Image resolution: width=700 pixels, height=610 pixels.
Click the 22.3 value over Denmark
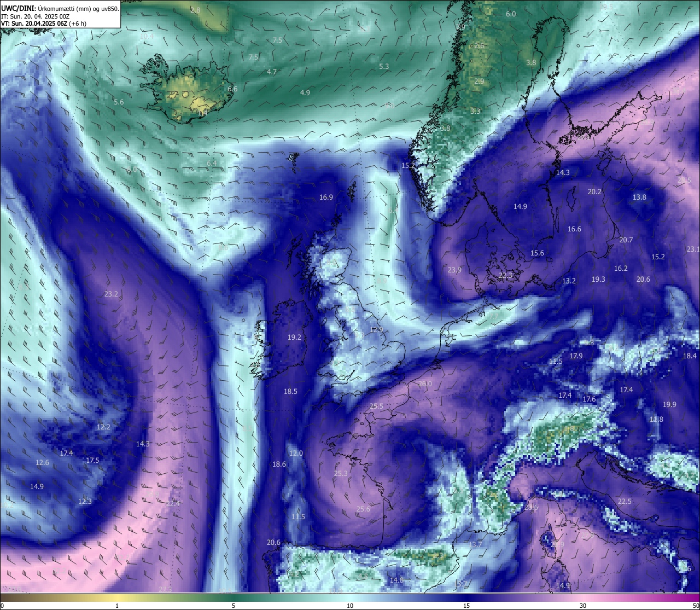[506, 275]
